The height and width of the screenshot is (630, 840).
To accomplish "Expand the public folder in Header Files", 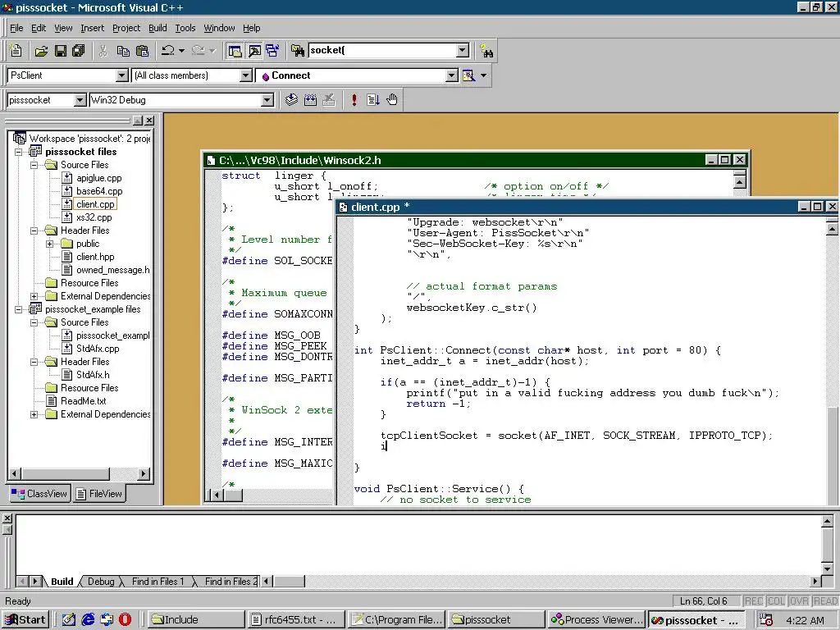I will pos(49,244).
